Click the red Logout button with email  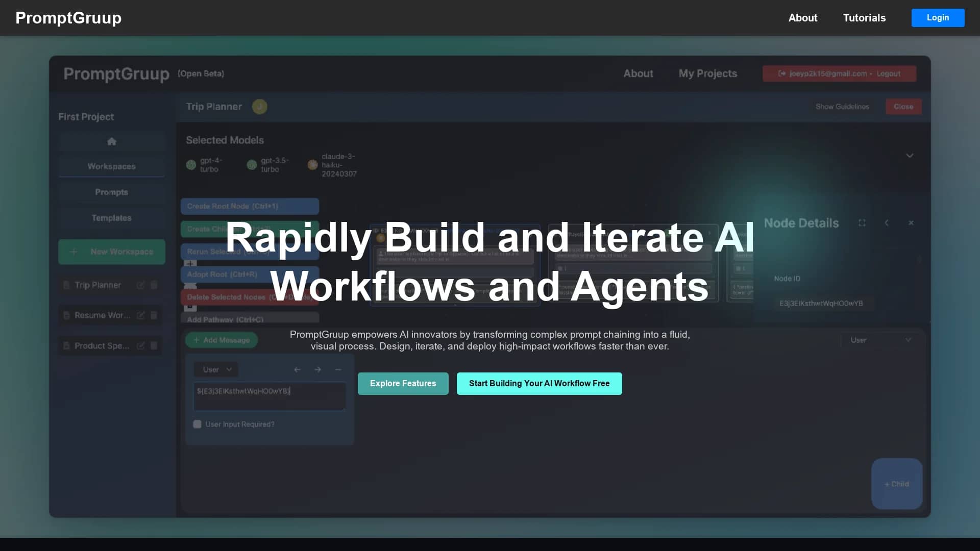click(x=839, y=73)
